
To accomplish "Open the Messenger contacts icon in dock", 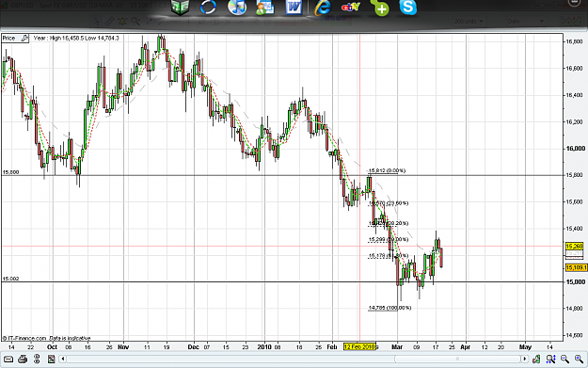I will (x=264, y=8).
